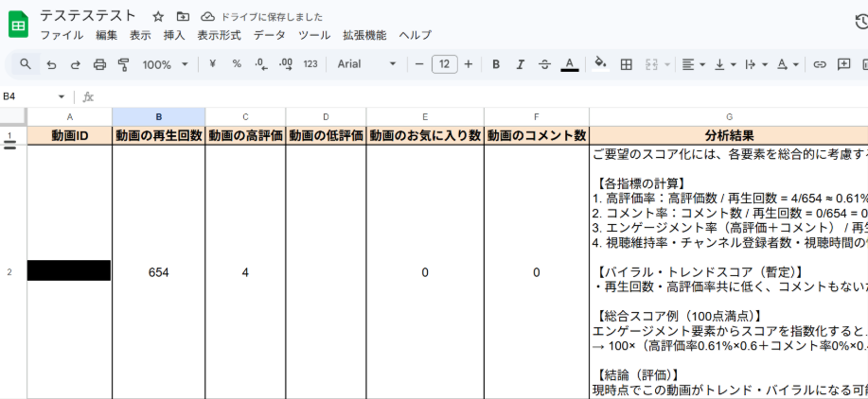The width and height of the screenshot is (868, 399).
Task: Open the 100% zoom dropdown
Action: coord(165,64)
